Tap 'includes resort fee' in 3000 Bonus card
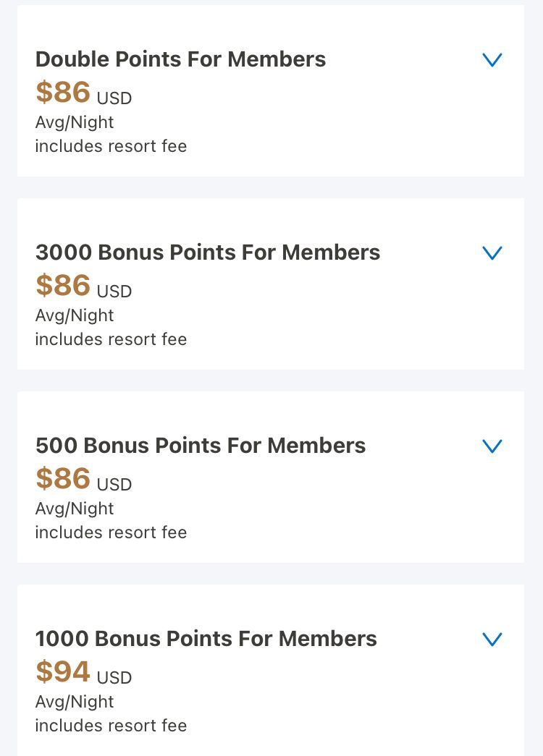The height and width of the screenshot is (756, 543). (111, 339)
